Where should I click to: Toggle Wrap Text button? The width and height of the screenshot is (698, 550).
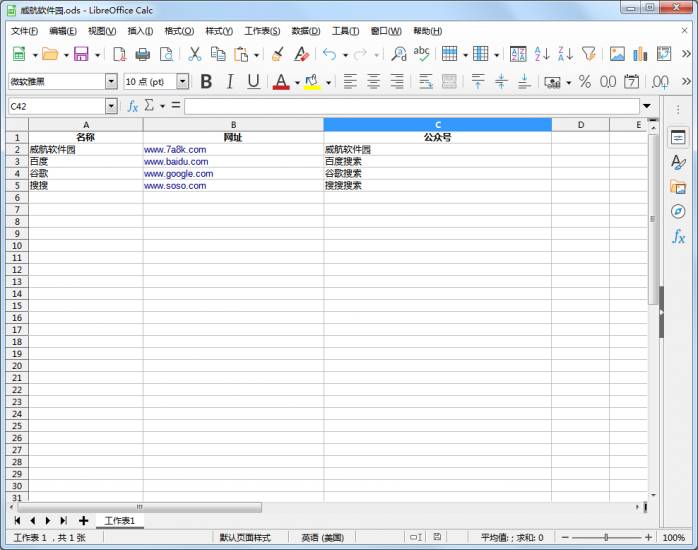426,81
